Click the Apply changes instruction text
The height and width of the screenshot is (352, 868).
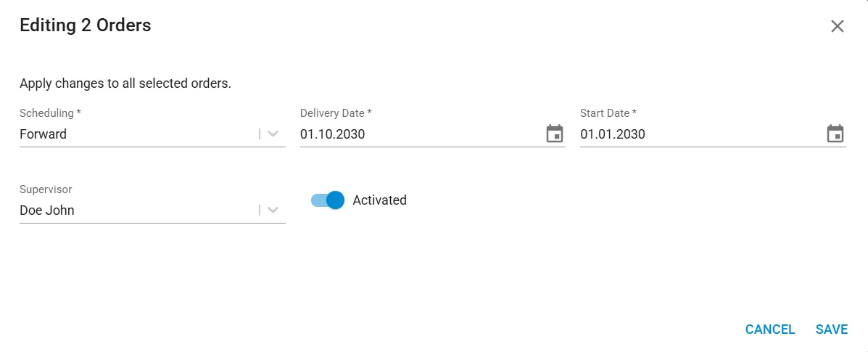[125, 84]
